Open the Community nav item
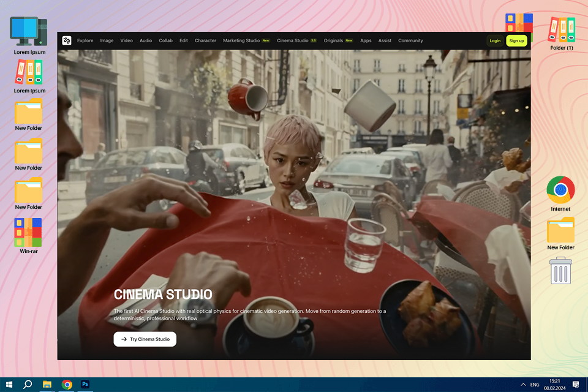 410,40
